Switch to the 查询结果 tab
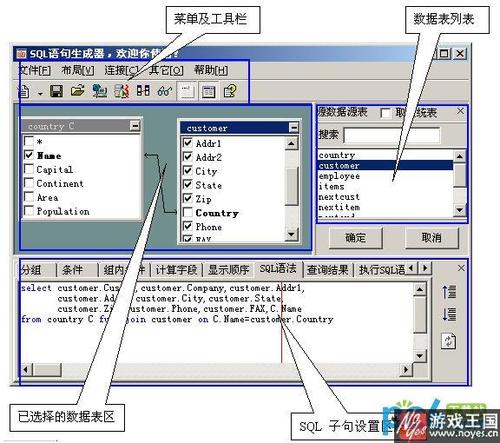Image resolution: width=500 pixels, height=443 pixels. click(328, 269)
